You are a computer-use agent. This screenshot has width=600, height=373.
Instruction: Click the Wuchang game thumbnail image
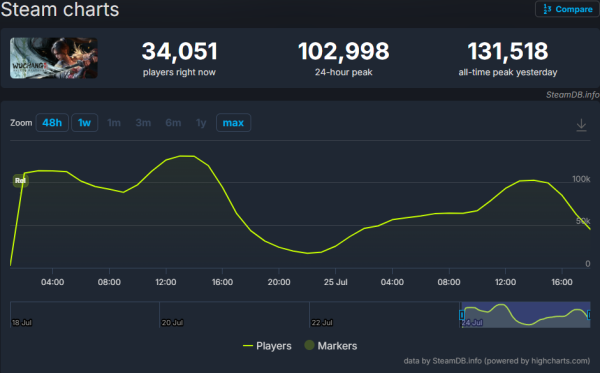pyautogui.click(x=54, y=58)
